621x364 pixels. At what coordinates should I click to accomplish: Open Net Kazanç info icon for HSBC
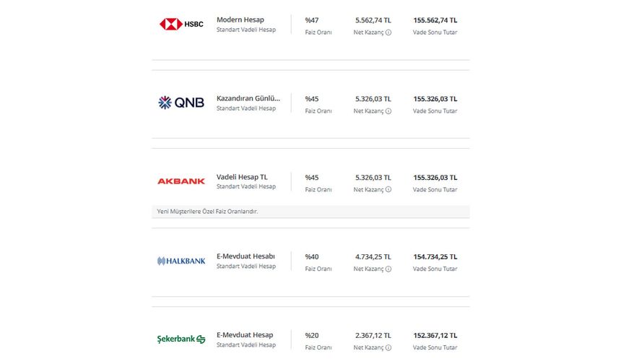[x=388, y=32]
